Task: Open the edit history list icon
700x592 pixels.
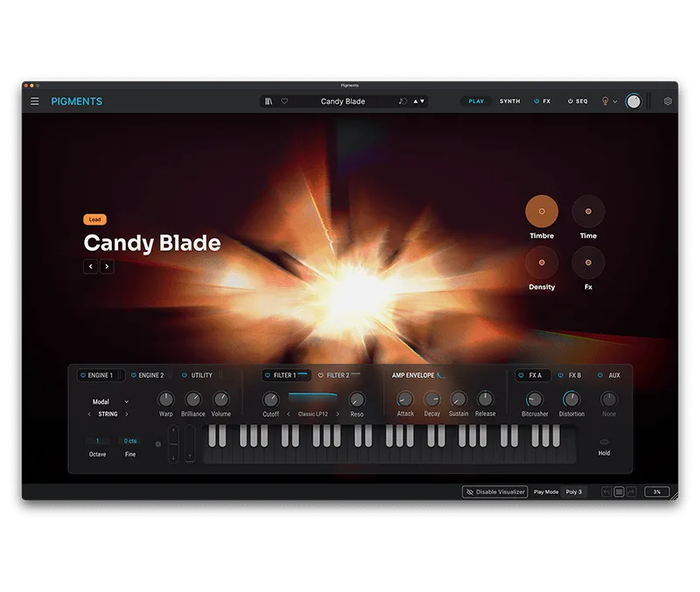Action: [619, 491]
